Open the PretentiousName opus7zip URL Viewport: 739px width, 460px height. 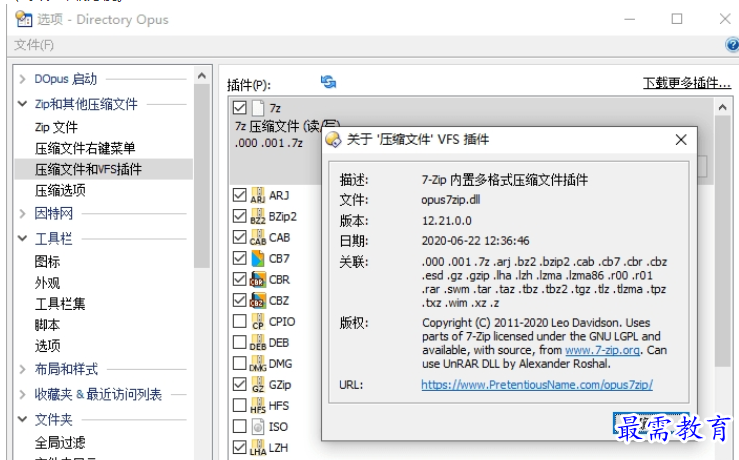tap(537, 385)
